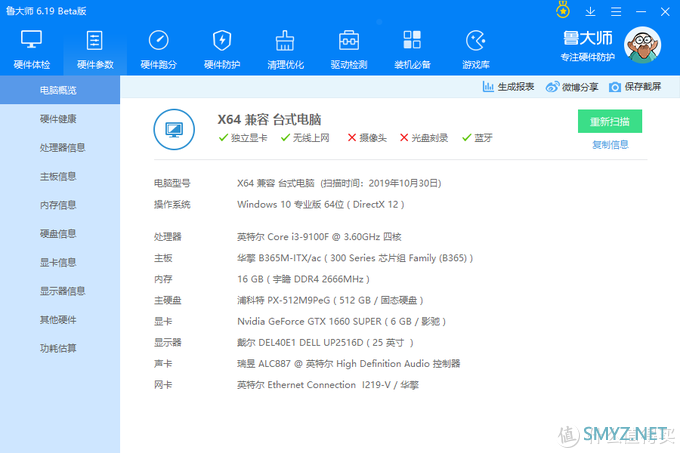
Task: Click the 瑞昱 ALC887 sound card text
Action: pos(348,364)
